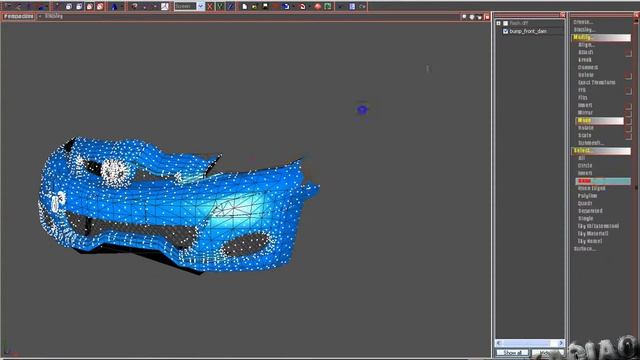This screenshot has height=360, width=640.
Task: Click the Perspective viewport label
Action: 19,16
